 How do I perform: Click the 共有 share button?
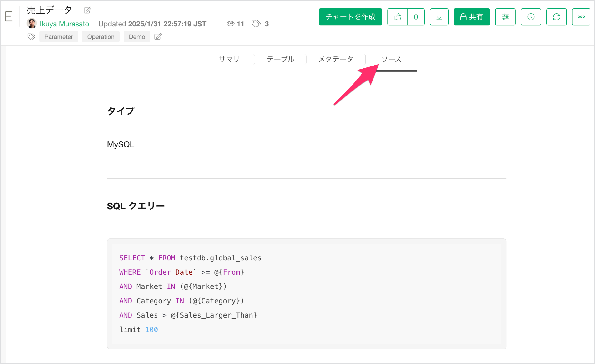click(x=472, y=17)
